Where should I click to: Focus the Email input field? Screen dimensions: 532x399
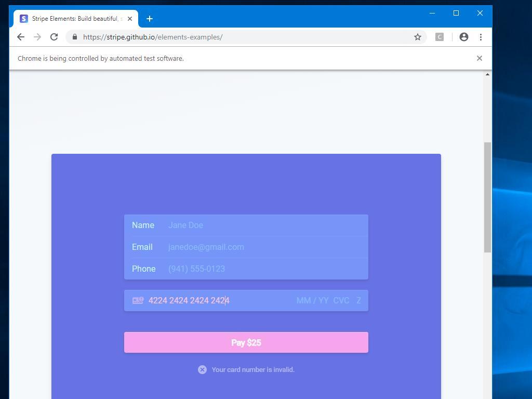(x=265, y=247)
